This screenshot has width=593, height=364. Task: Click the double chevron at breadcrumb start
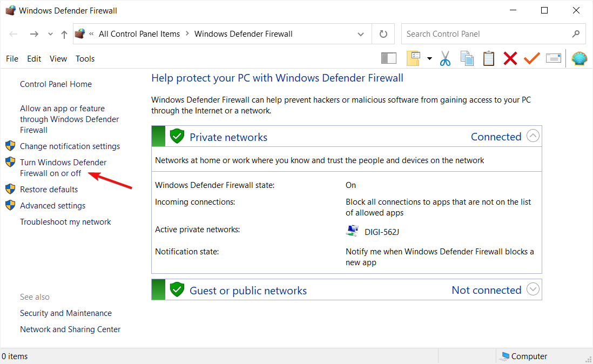point(91,34)
